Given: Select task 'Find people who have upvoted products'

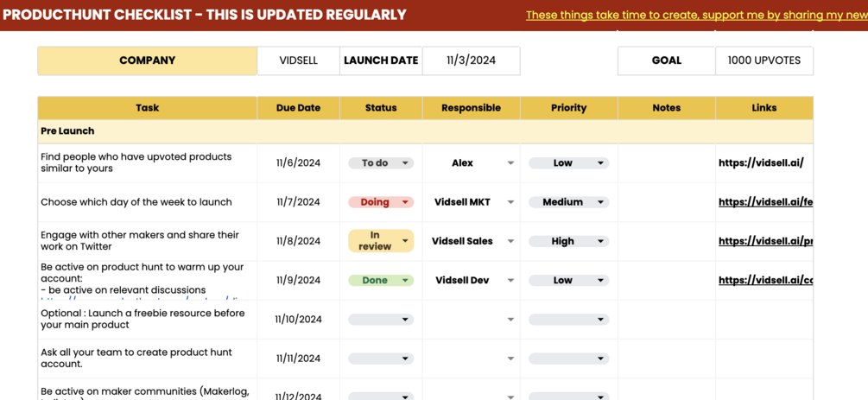Looking at the screenshot, I should [147, 163].
